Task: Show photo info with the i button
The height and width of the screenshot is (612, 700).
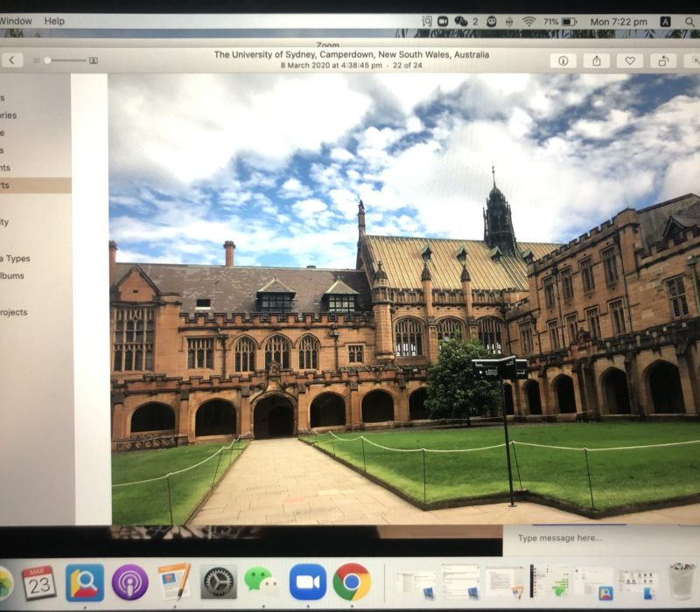Action: [563, 60]
